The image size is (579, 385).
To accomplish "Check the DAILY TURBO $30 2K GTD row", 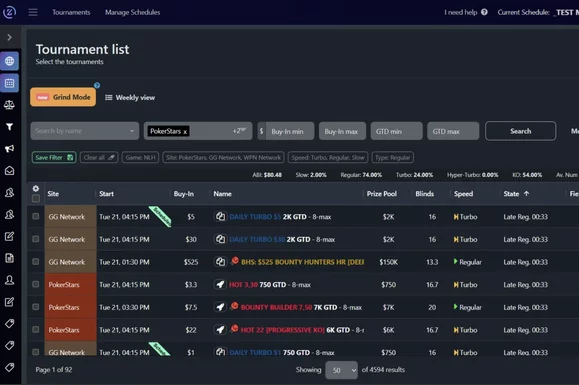I will click(36, 239).
